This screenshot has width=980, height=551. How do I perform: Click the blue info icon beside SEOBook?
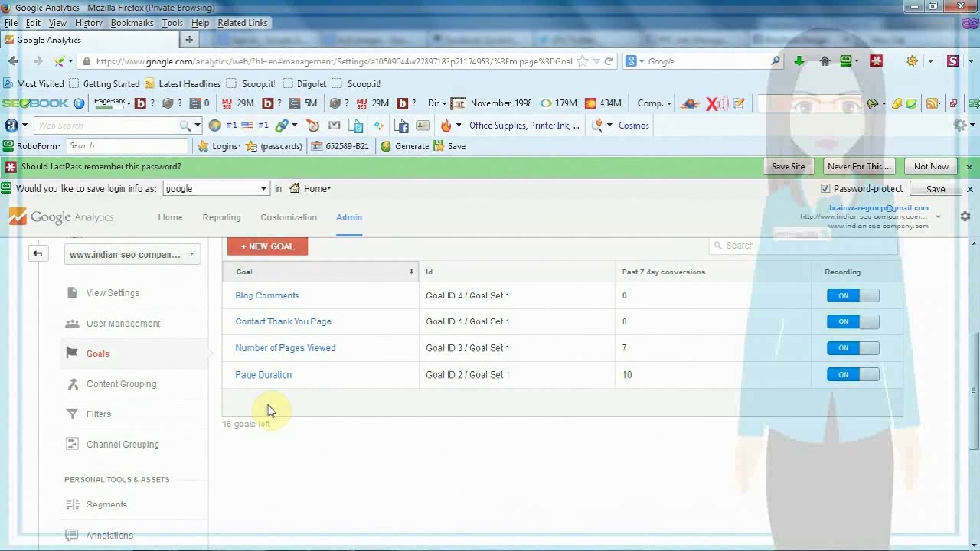[79, 103]
